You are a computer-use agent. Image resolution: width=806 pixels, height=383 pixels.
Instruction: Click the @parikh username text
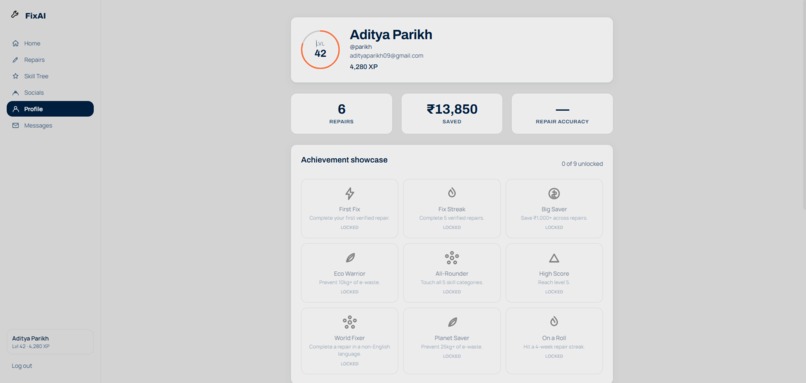(361, 47)
